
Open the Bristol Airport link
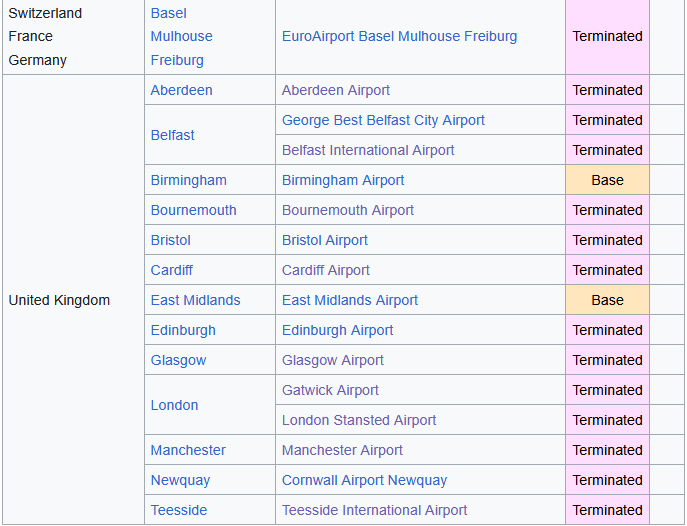(325, 240)
